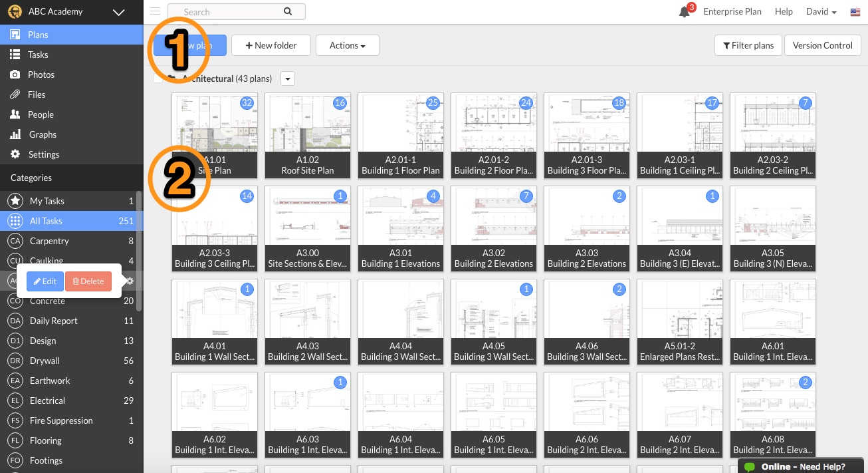Click the search magnifier icon
This screenshot has height=473, width=868.
tap(288, 11)
